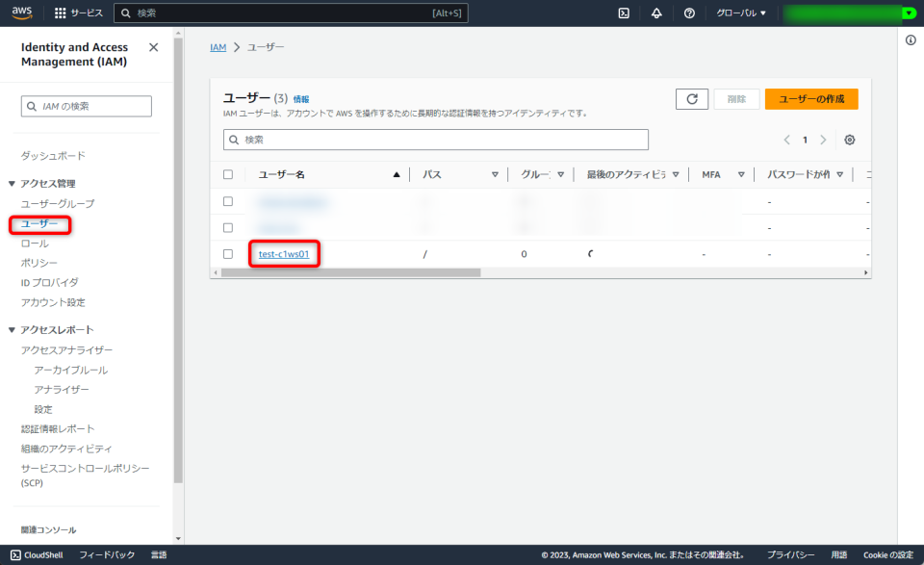
Task: Check the checkbox for test-c1ws01
Action: [228, 254]
